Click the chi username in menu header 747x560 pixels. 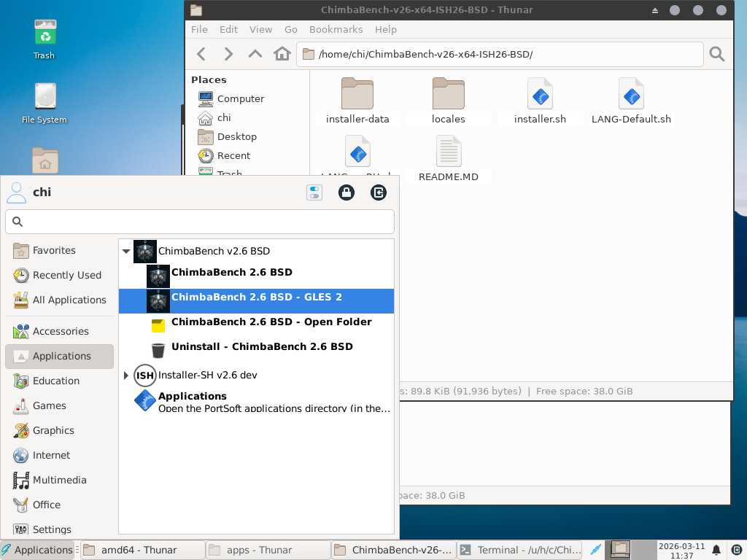point(42,192)
